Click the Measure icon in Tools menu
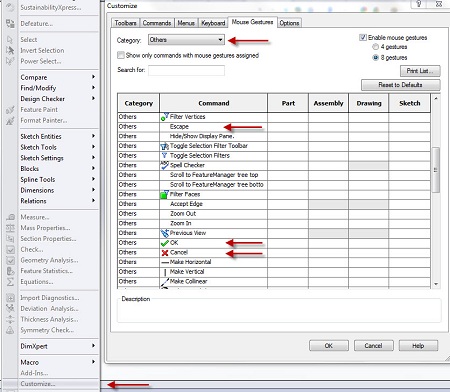Image resolution: width=450 pixels, height=392 pixels. click(10, 217)
